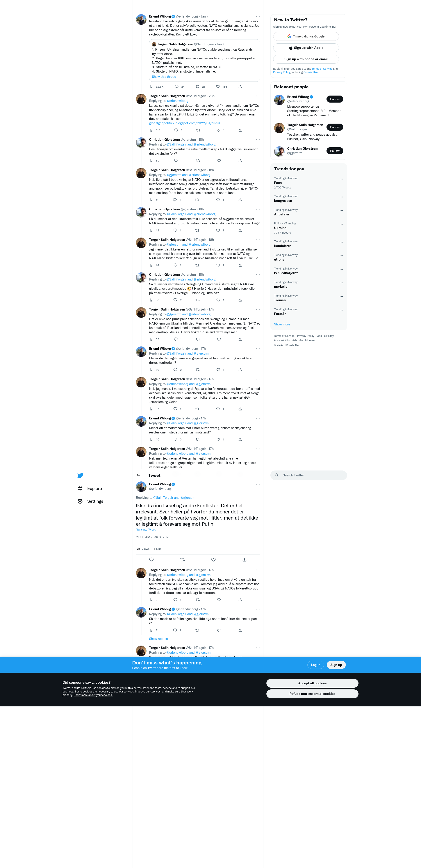Follow Christian Gjerstrøm

[x=335, y=151]
